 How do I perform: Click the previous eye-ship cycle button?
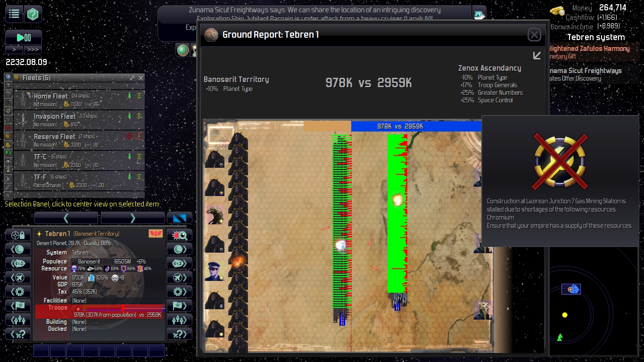[18, 263]
